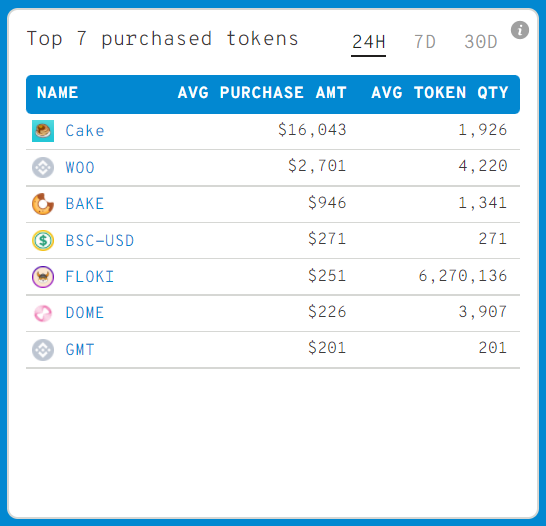The image size is (546, 526).
Task: Click the WOO token icon
Action: tap(43, 167)
